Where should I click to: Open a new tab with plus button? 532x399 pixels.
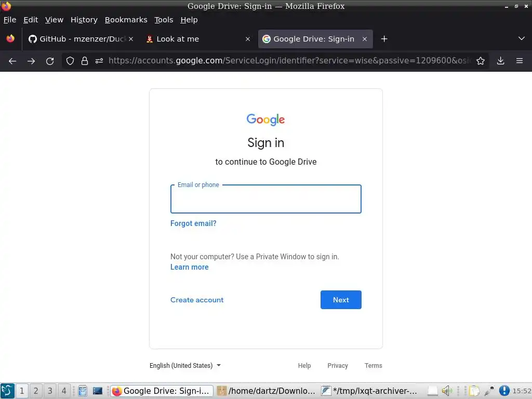[x=384, y=39]
